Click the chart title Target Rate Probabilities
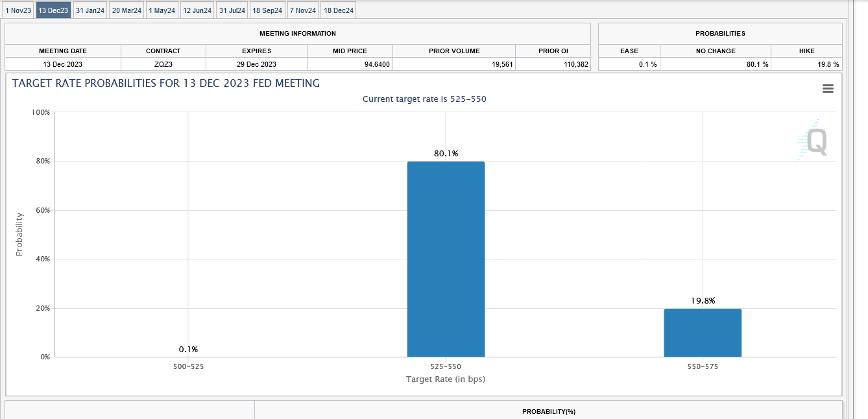This screenshot has height=419, width=868. (x=166, y=83)
